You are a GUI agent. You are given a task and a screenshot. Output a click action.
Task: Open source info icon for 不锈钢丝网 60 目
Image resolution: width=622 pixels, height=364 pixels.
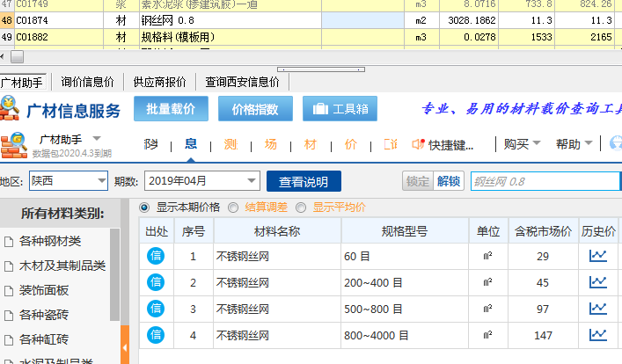point(156,256)
